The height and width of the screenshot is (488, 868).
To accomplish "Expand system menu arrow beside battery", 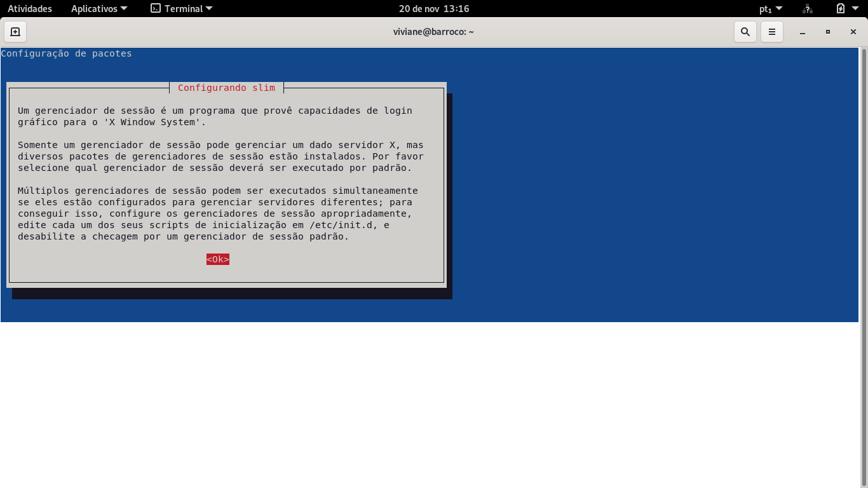I will point(857,9).
